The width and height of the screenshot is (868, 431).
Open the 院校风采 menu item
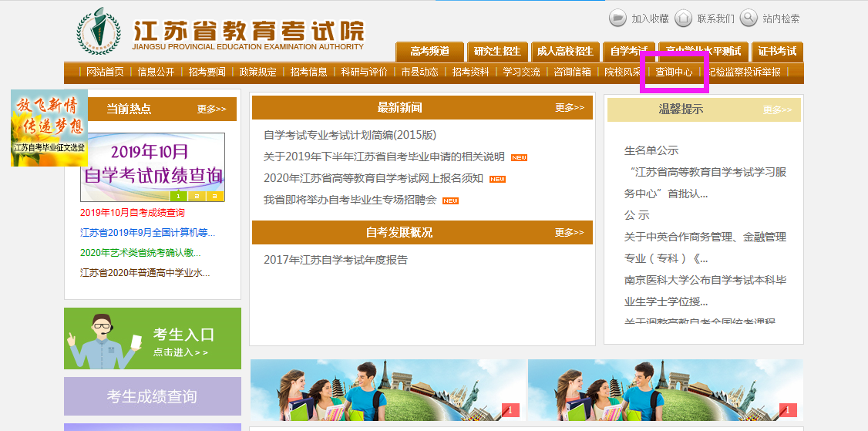pos(624,72)
